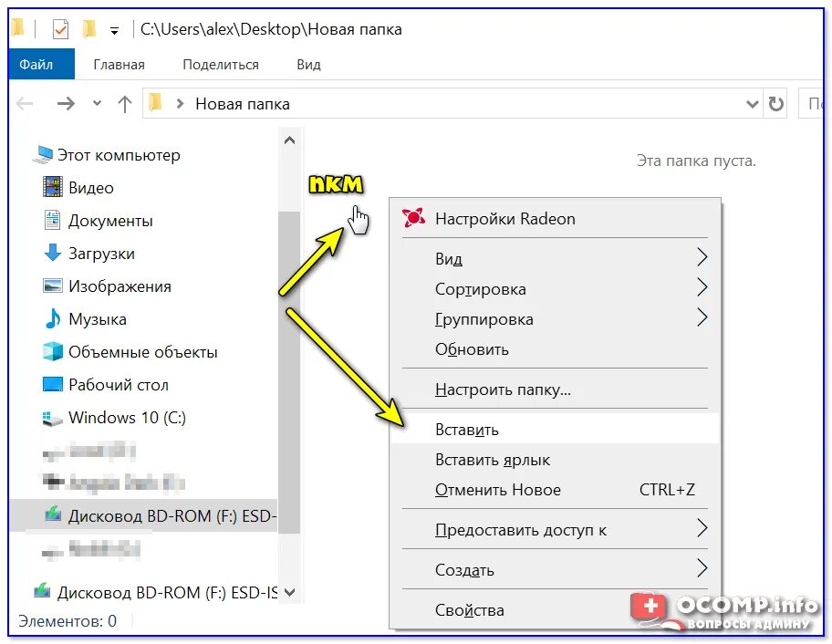832x644 pixels.
Task: Choose Обновить in context menu
Action: coord(555,349)
